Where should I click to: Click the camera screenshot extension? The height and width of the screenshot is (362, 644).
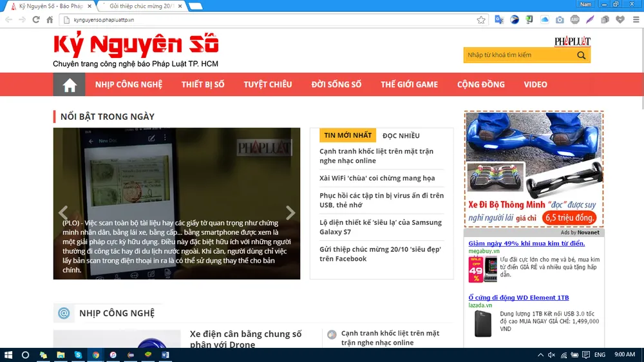pos(560,20)
